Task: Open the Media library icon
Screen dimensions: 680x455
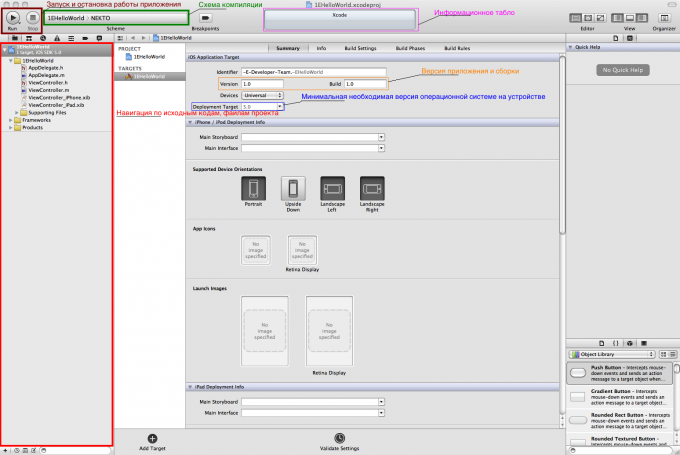Action: (644, 343)
